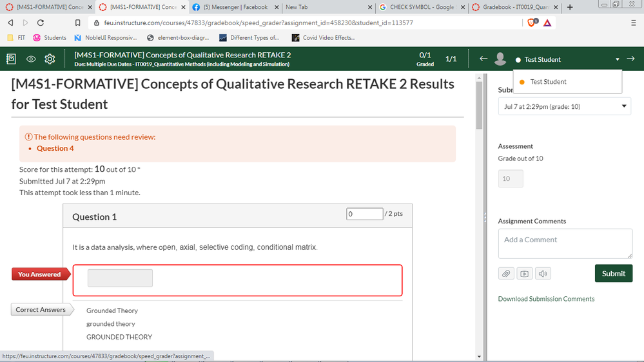Open SpeedGrader settings gear
Screen dimensions: 644x362
pos(50,59)
